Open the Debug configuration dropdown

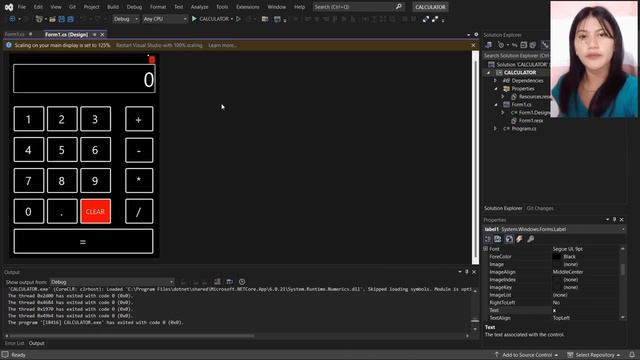[126, 19]
